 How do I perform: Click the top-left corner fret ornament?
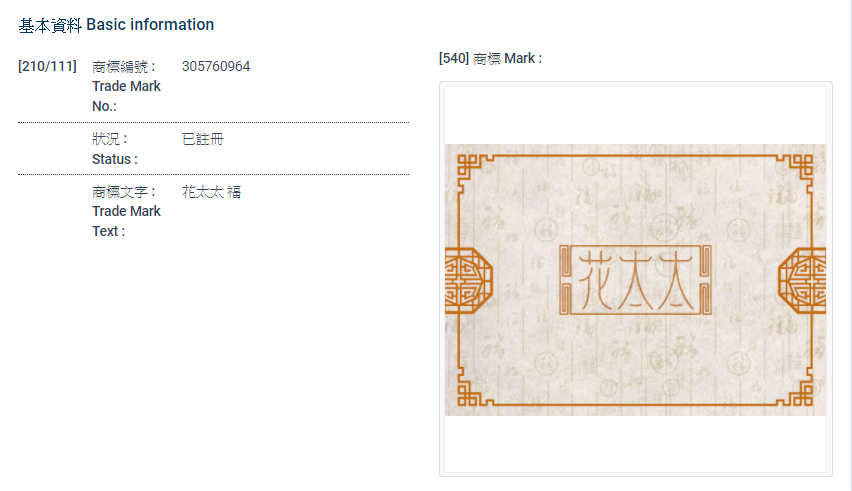[465, 166]
